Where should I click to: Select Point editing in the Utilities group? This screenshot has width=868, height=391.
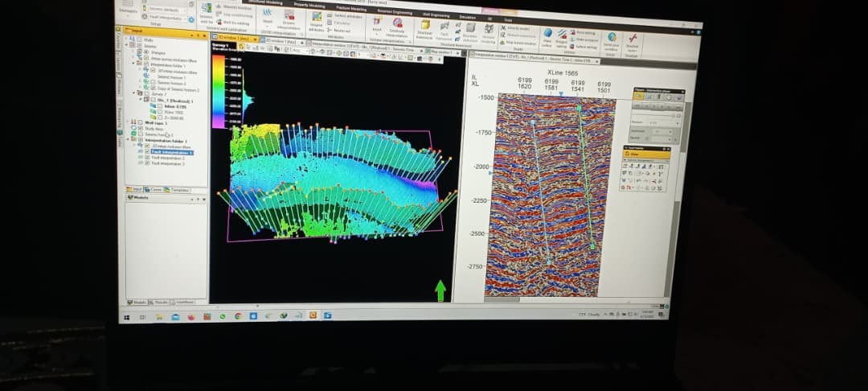pyautogui.click(x=583, y=33)
